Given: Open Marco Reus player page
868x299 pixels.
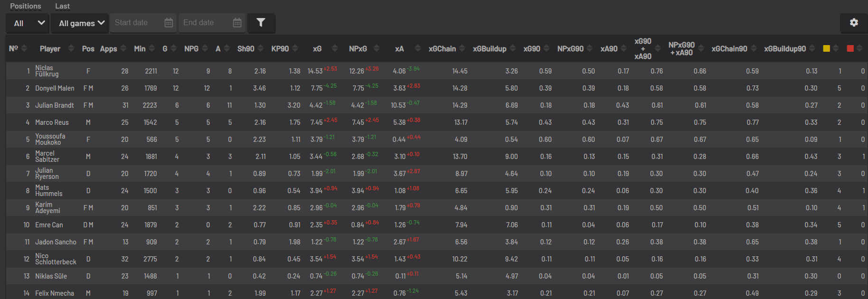Looking at the screenshot, I should point(52,122).
